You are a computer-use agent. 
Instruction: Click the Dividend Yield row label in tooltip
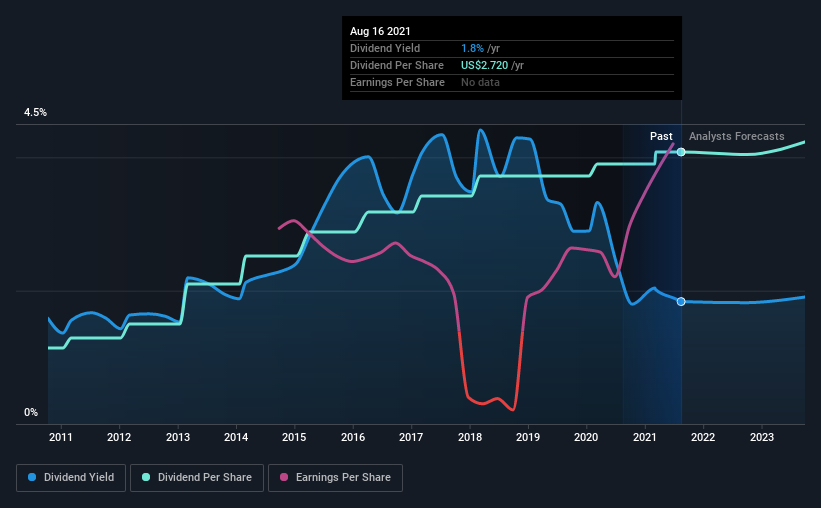pos(385,48)
